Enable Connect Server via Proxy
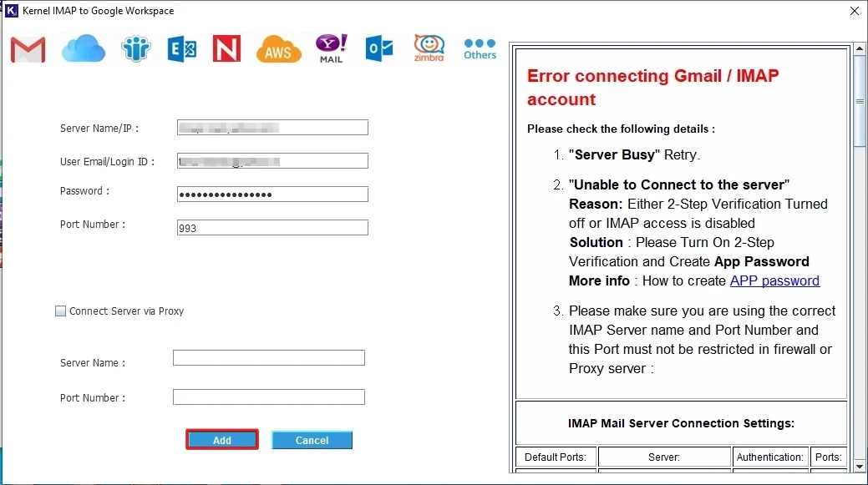Screen dimensions: 868x485 pyautogui.click(x=60, y=311)
